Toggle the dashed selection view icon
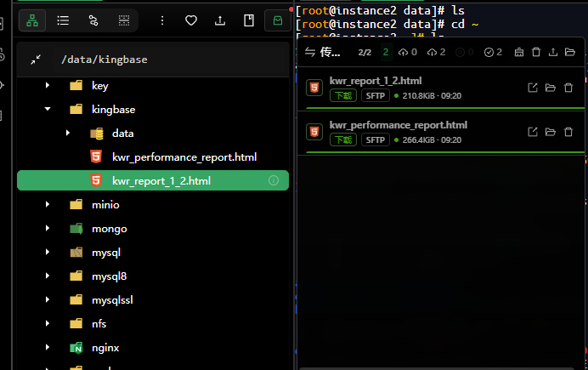Viewport: 588px width, 370px height. 124,20
